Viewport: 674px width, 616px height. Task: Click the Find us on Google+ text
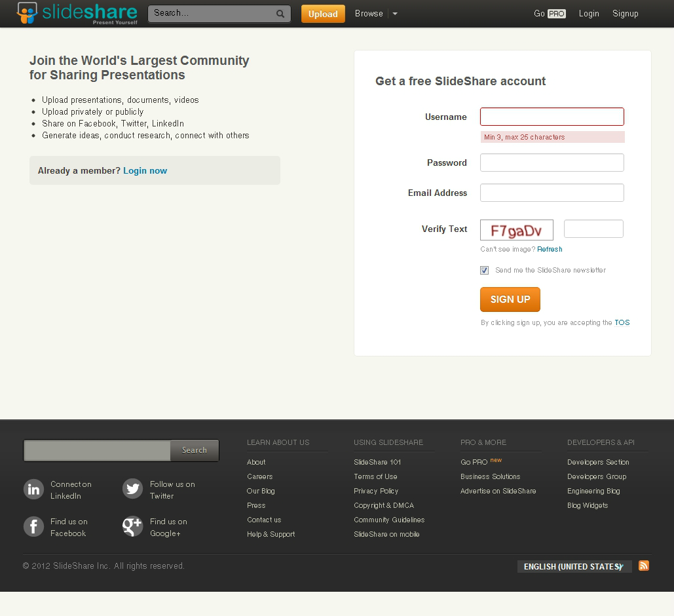click(168, 528)
